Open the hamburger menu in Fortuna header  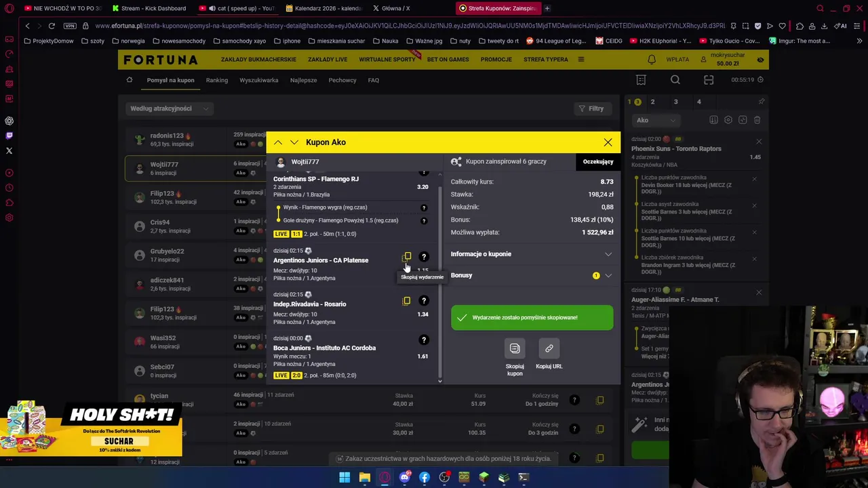click(580, 60)
